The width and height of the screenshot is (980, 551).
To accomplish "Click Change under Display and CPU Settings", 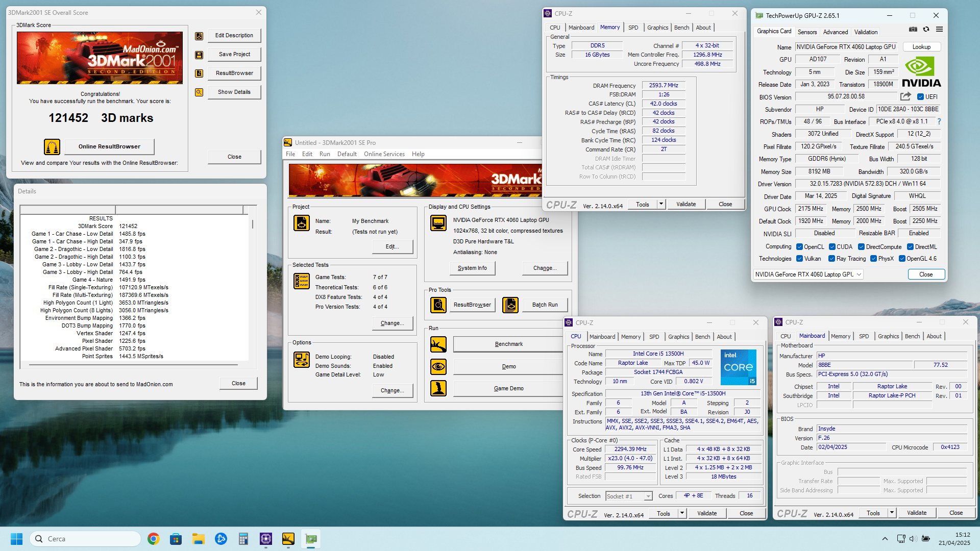I will (545, 268).
